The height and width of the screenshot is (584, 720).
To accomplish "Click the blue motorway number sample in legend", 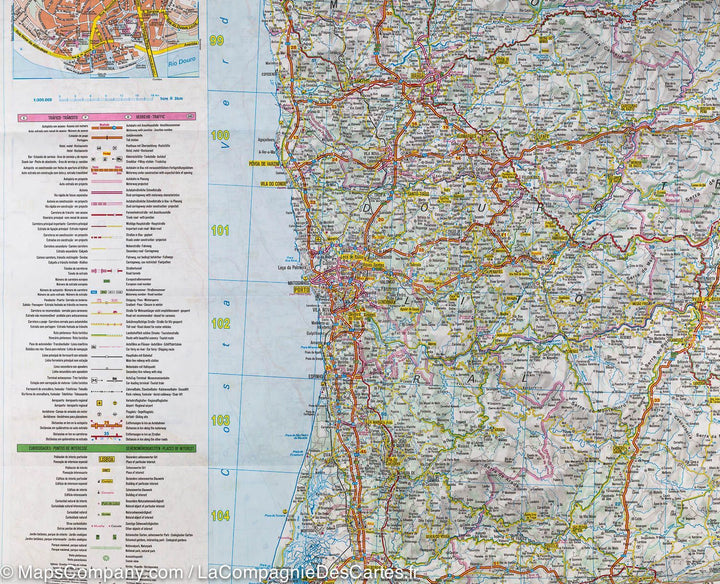I will tap(94, 292).
